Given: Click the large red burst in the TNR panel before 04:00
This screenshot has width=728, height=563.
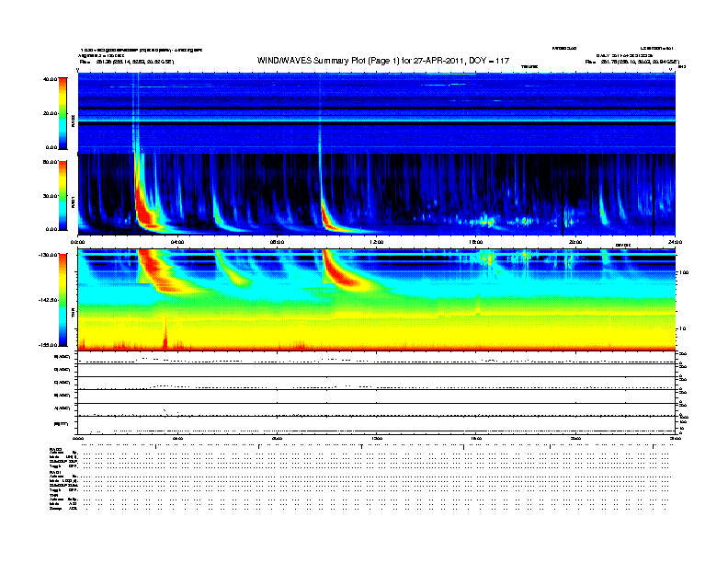Looking at the screenshot, I should (155, 270).
